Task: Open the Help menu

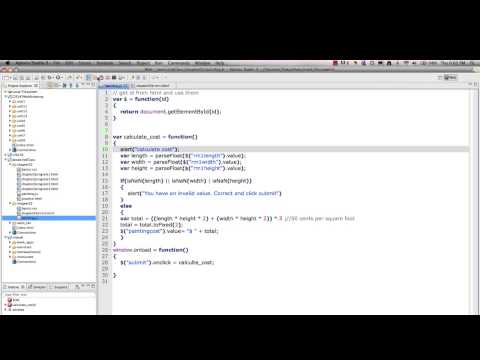Action: (x=220, y=63)
